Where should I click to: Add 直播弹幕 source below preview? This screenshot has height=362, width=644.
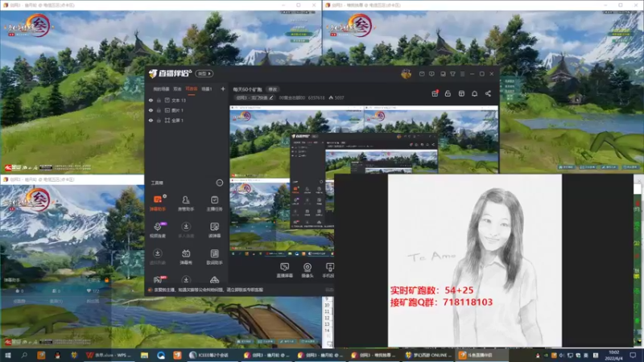click(284, 270)
